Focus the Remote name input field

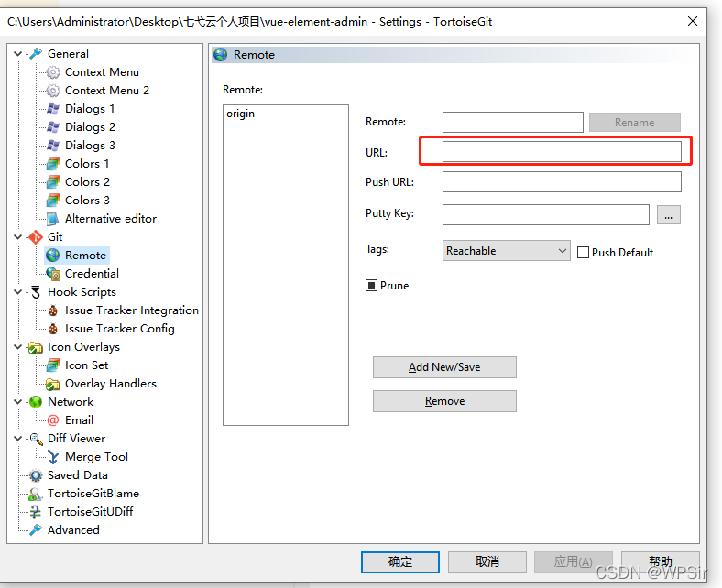tap(512, 123)
